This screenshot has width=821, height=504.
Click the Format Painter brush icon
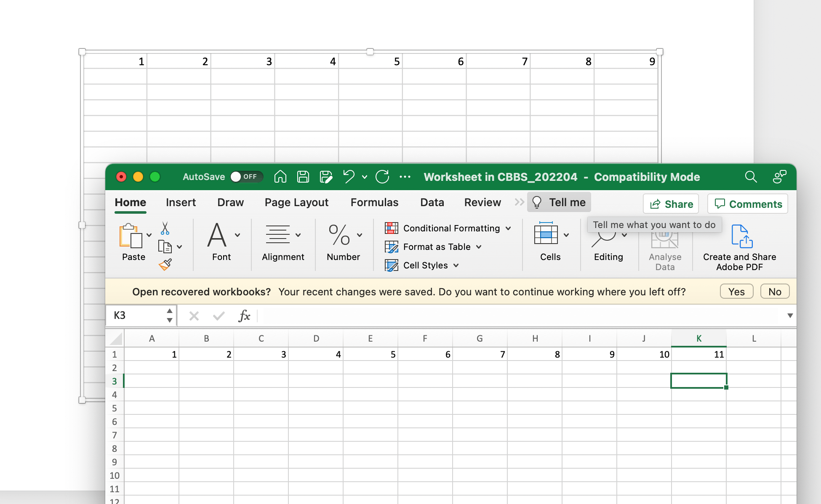[165, 265]
